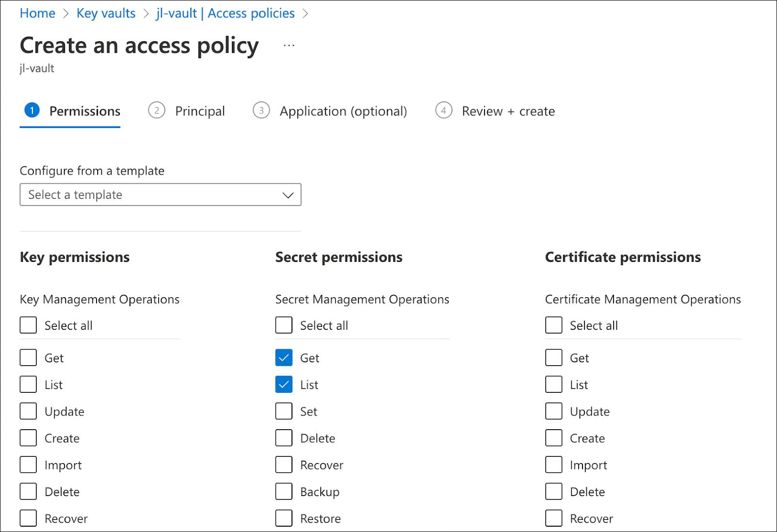Screen dimensions: 777x532
Task: Switch to the Principal tab
Action: [199, 112]
